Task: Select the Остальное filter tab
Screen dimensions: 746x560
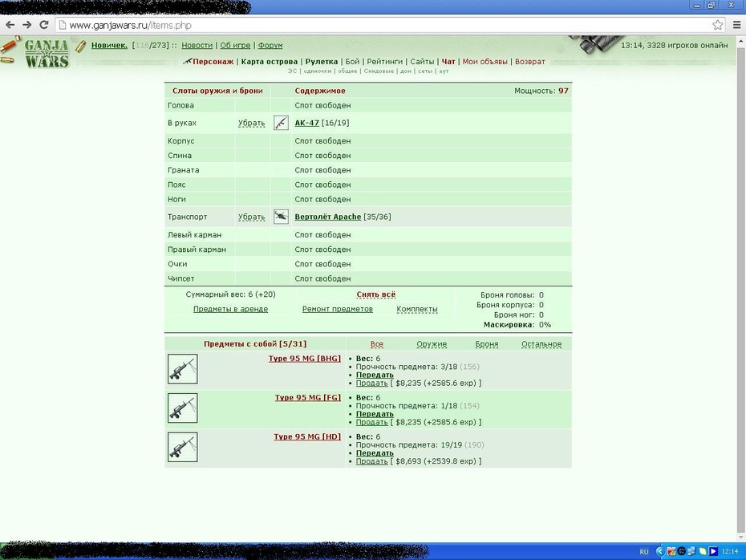Action: click(x=541, y=344)
